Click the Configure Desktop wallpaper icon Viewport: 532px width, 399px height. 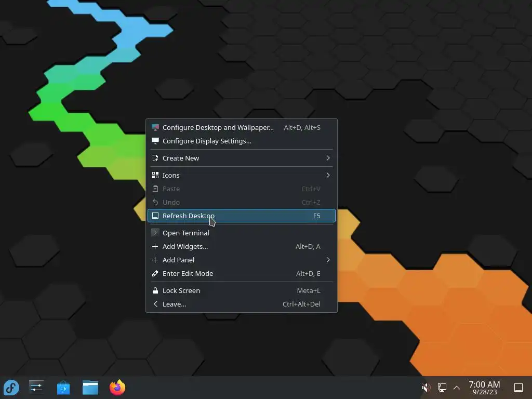pyautogui.click(x=155, y=128)
